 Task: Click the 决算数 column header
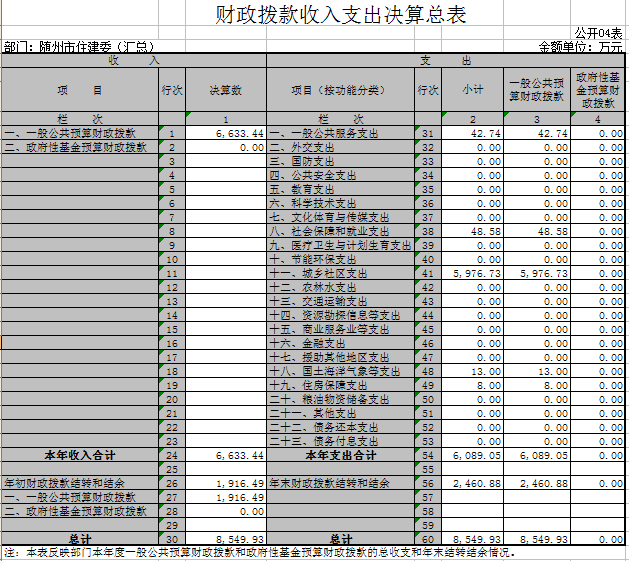coord(225,90)
